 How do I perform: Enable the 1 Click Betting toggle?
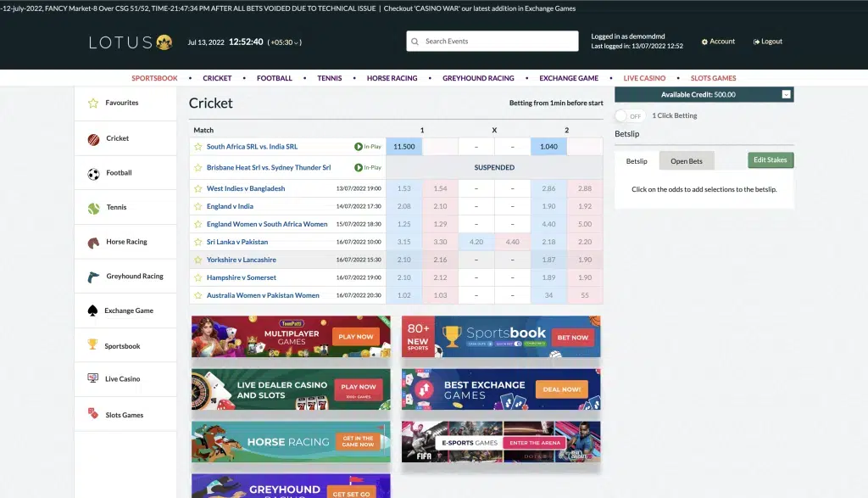[628, 115]
